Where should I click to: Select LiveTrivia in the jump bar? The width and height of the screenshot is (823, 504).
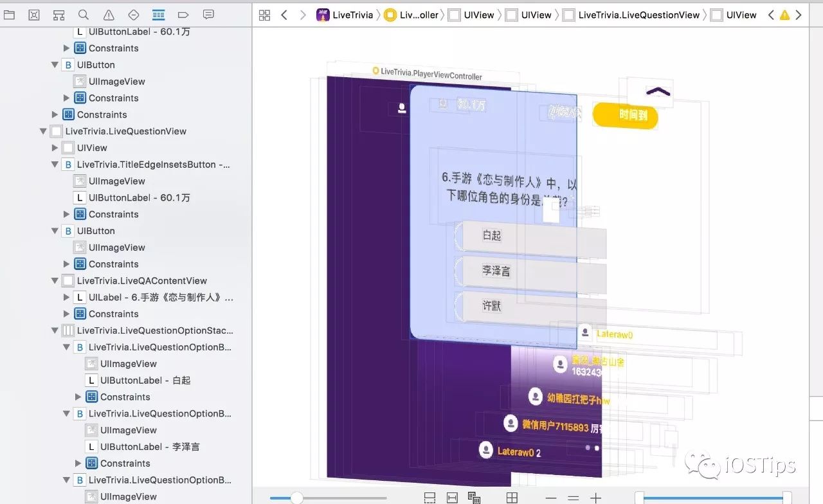coord(345,15)
